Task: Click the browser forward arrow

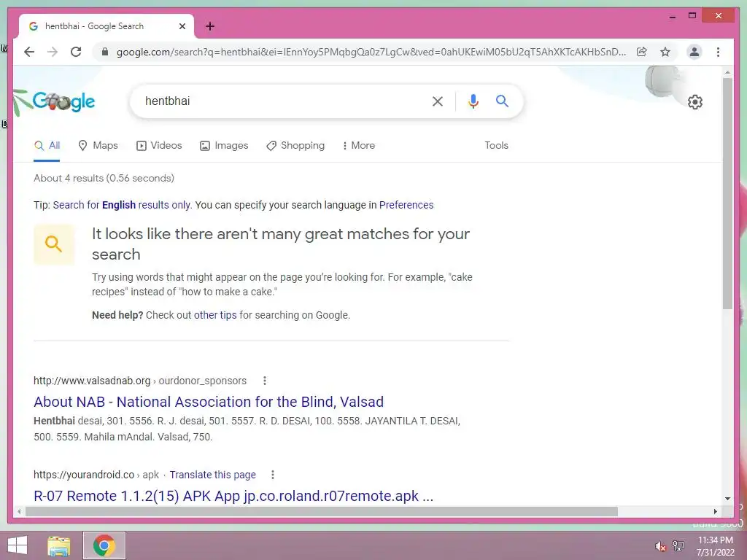Action: pos(53,52)
